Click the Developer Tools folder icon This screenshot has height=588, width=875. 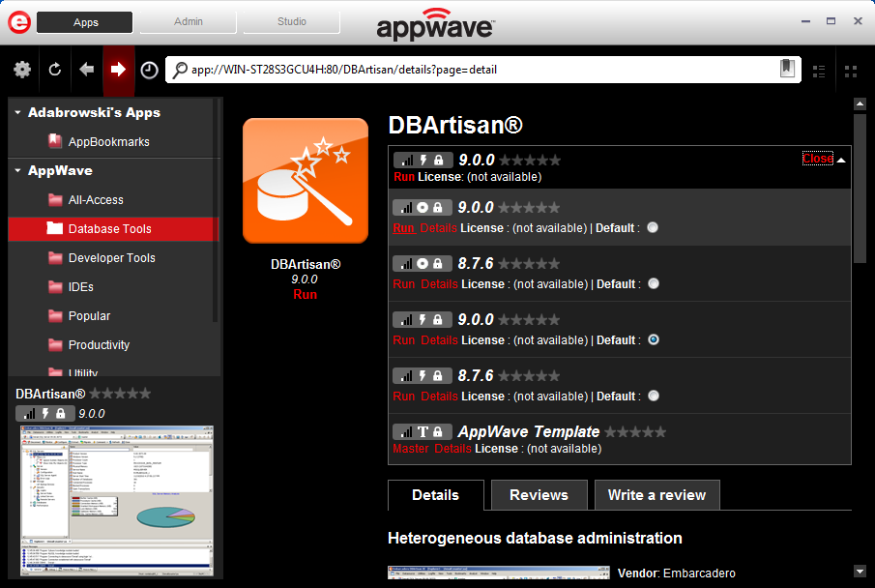click(55, 257)
